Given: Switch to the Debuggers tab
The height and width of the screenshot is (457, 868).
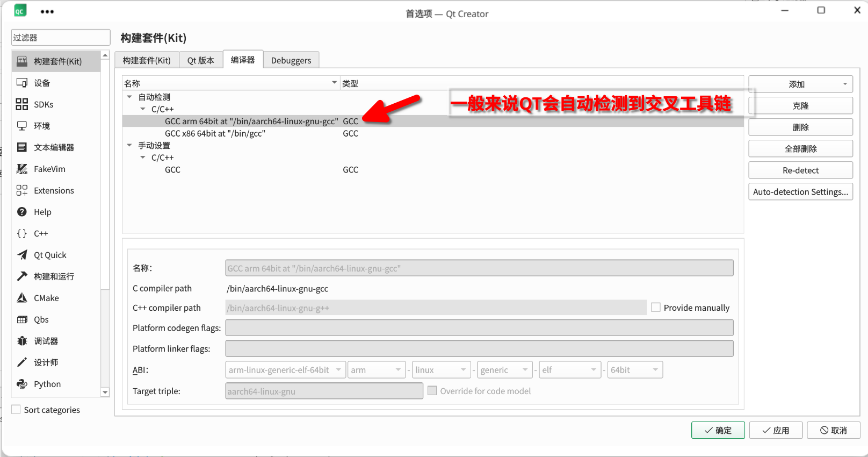Looking at the screenshot, I should 291,60.
